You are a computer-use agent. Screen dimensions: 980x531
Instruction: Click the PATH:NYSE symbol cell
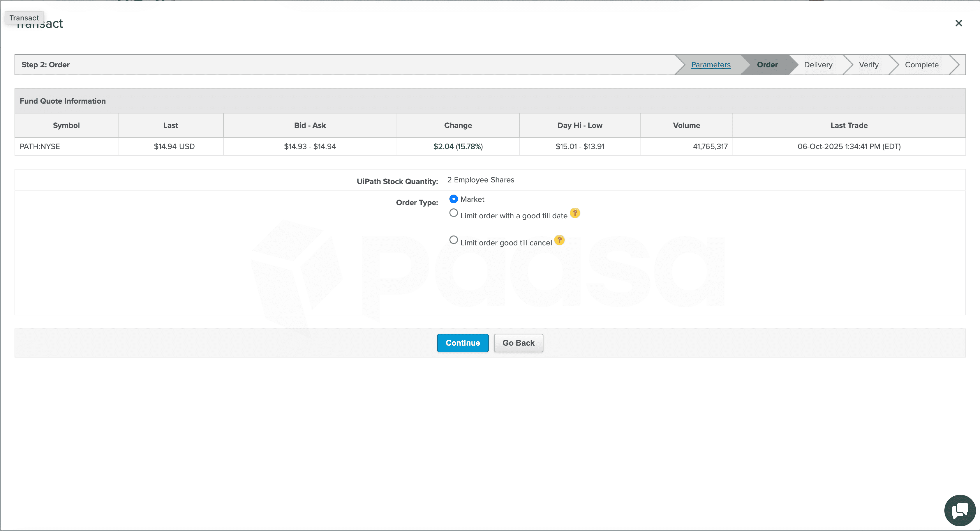(x=40, y=146)
